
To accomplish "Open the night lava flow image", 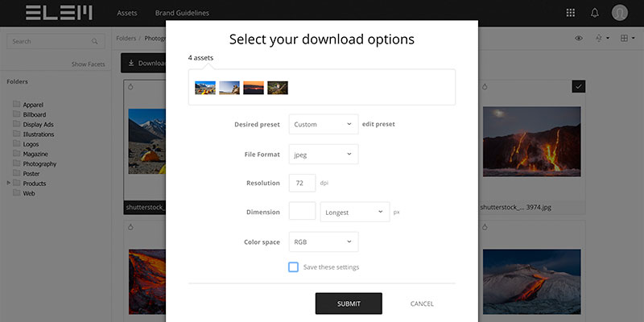I will pos(532,142).
